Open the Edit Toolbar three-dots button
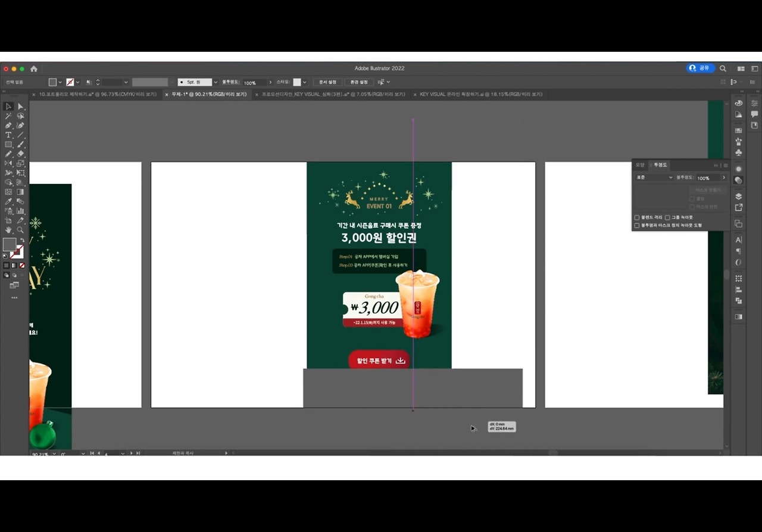762x532 pixels. (x=14, y=298)
